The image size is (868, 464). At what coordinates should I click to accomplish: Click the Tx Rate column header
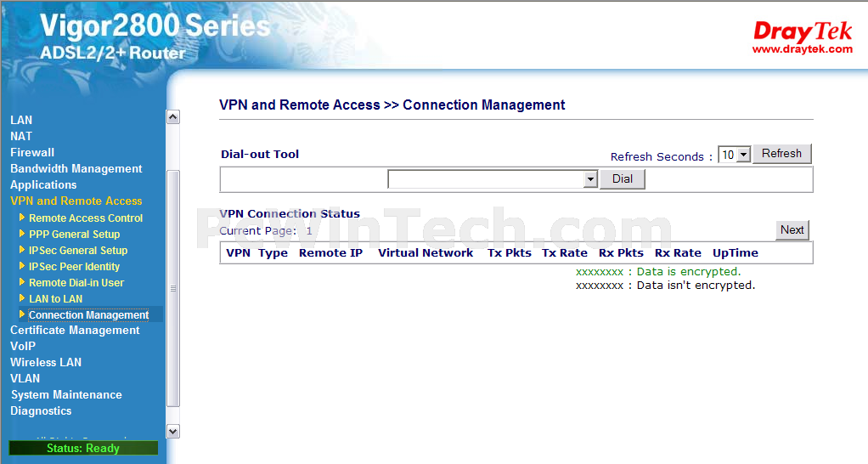point(564,253)
